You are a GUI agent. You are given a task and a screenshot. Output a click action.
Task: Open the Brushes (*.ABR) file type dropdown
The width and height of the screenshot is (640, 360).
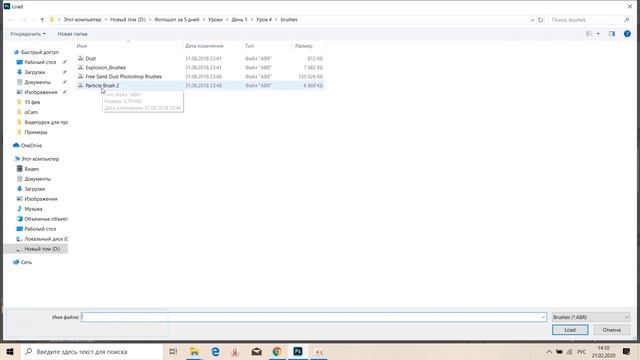(591, 317)
